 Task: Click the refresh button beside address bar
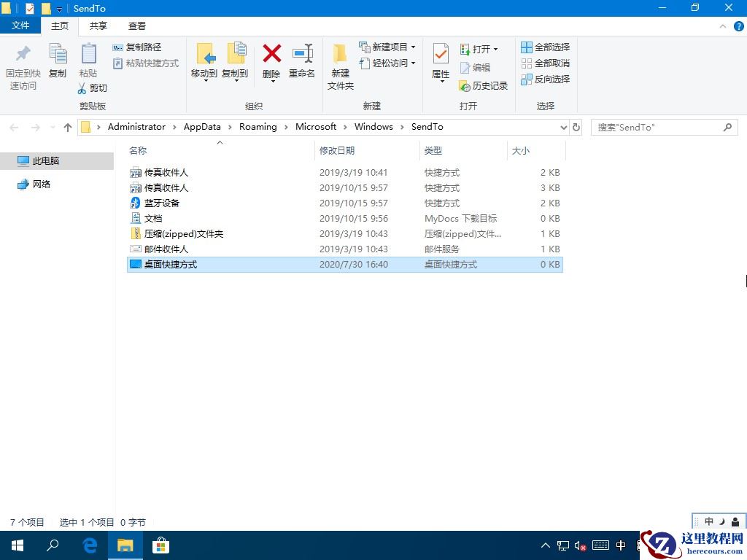576,127
